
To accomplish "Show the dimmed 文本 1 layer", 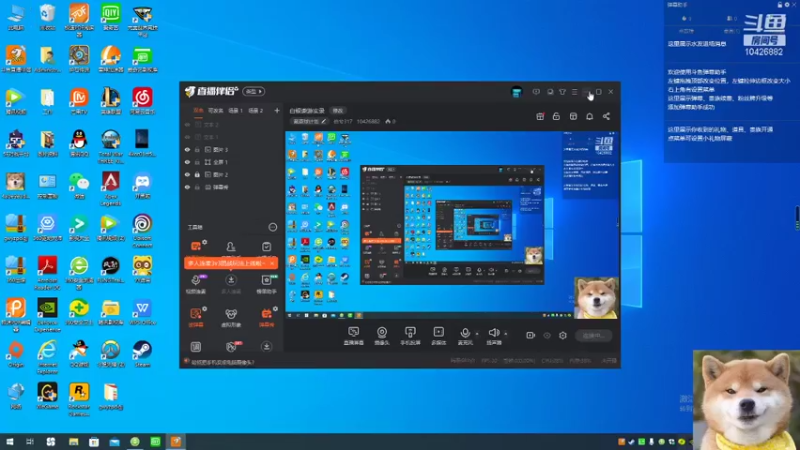I will click(x=187, y=137).
